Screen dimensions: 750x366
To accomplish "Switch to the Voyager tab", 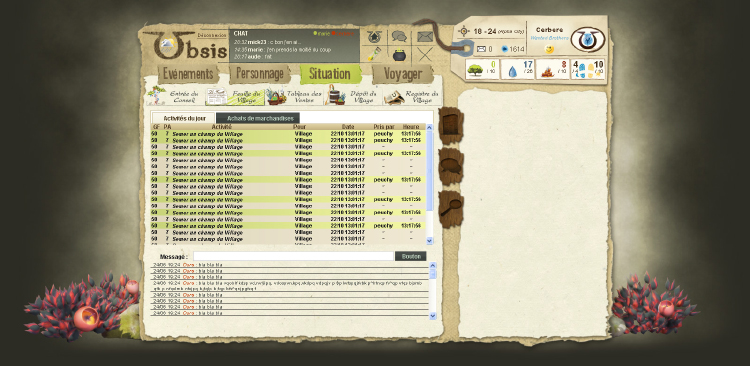I will (403, 74).
